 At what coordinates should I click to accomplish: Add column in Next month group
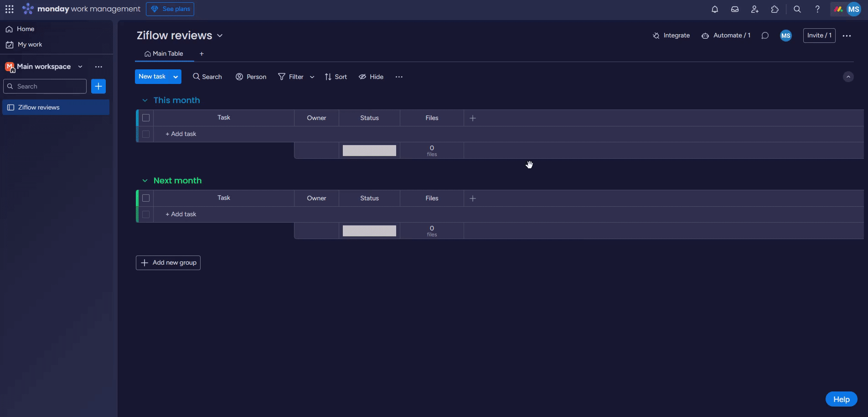(473, 198)
